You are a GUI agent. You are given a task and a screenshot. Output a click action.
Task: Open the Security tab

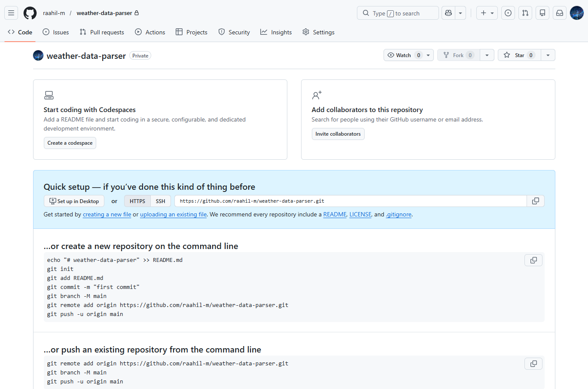(234, 32)
